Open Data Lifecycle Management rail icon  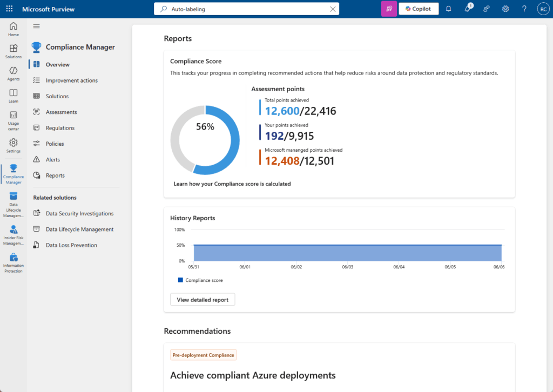(14, 205)
